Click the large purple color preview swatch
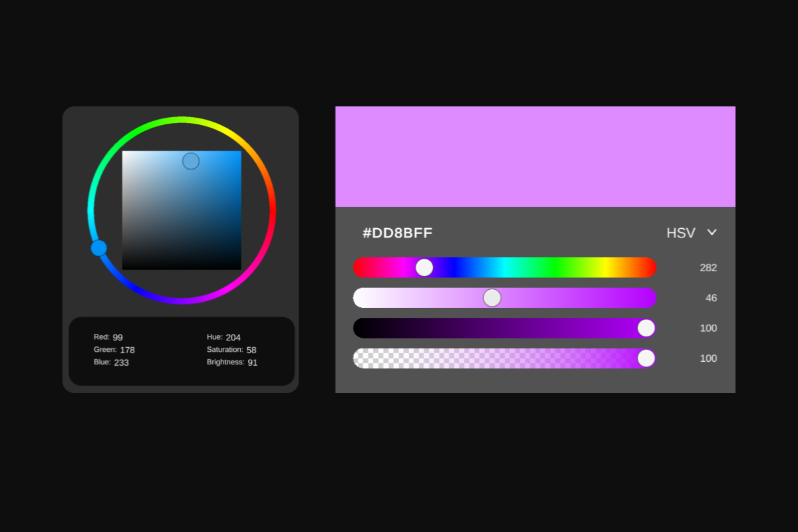Viewport: 798px width, 532px height. 535,156
